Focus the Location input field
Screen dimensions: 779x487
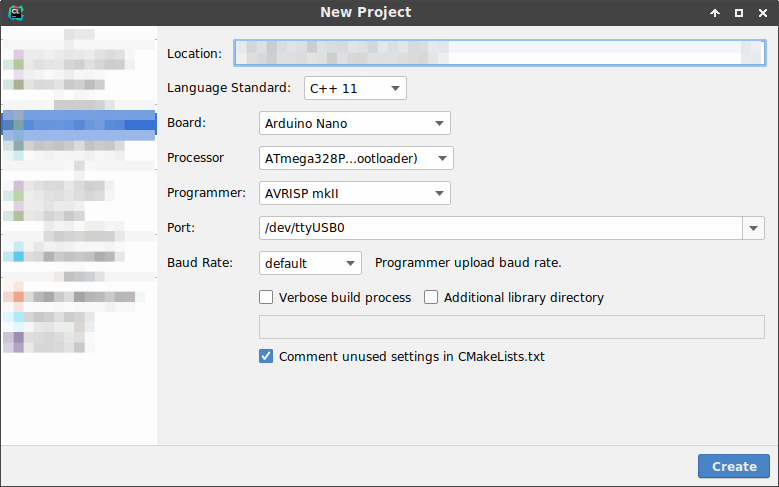point(500,53)
